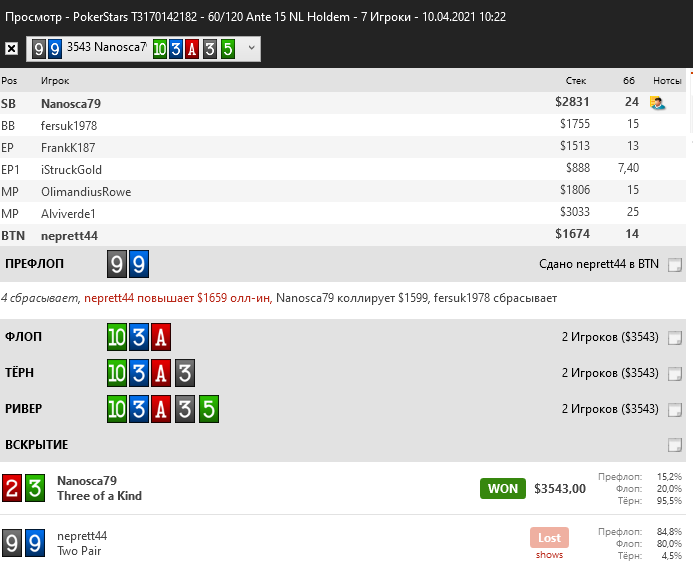Select player row OlimandiusRowe
Image resolution: width=693 pixels, height=569 pixels.
343,191
